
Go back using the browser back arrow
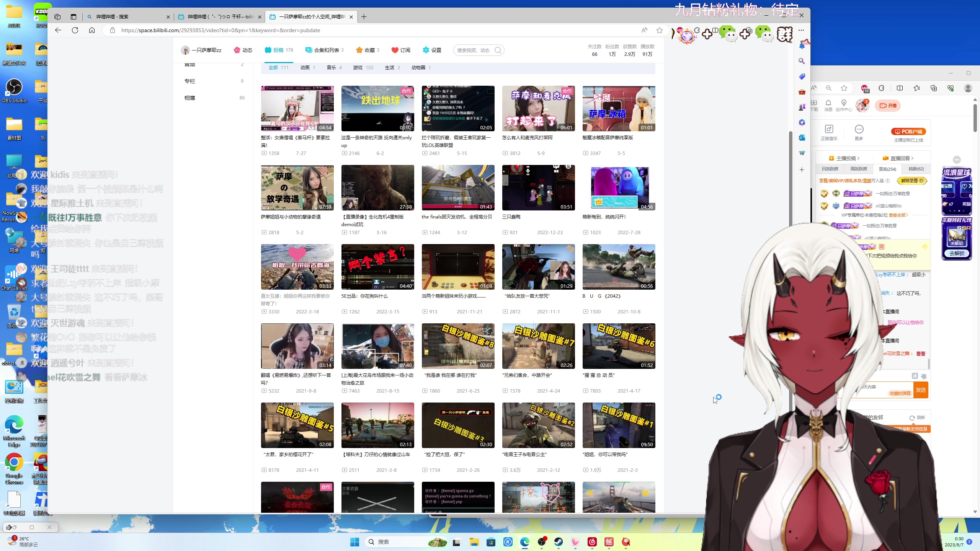tap(58, 30)
